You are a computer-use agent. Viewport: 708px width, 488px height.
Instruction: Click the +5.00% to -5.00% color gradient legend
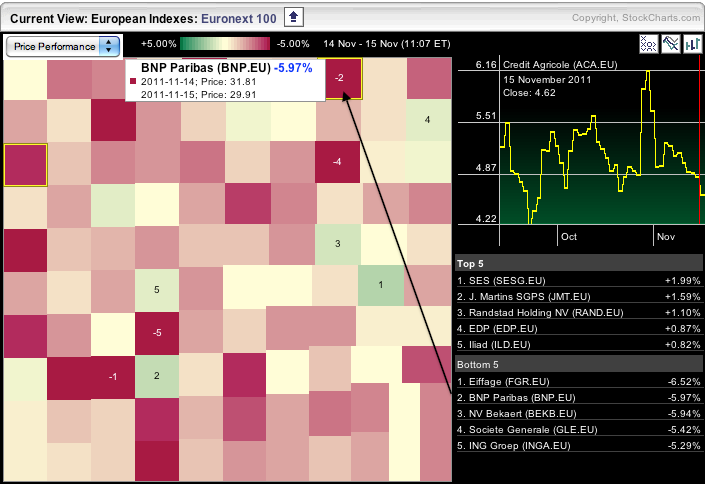pyautogui.click(x=225, y=44)
